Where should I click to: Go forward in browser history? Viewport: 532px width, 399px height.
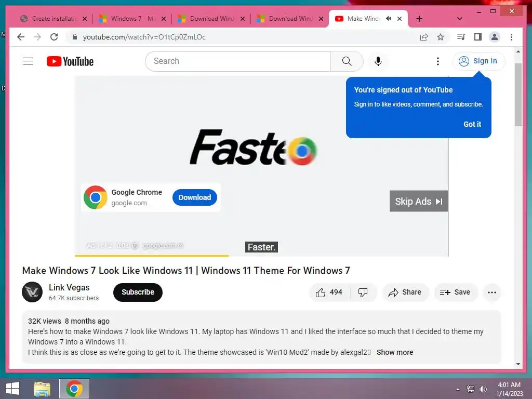tap(37, 37)
